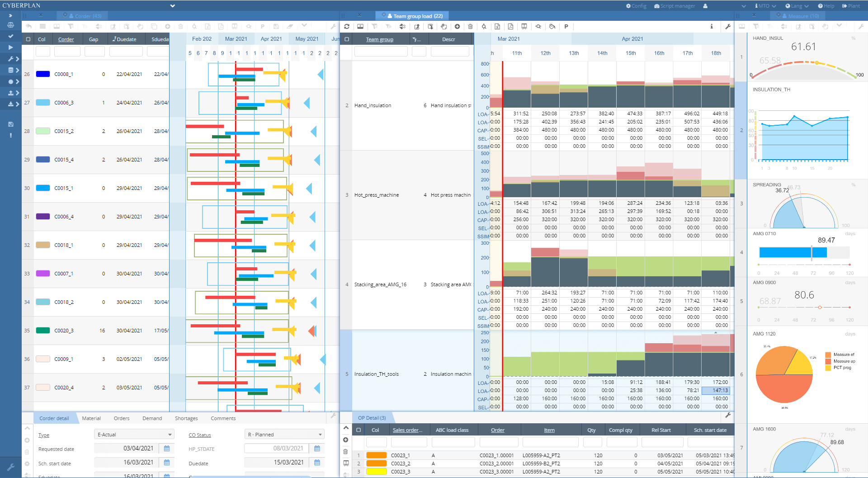Click the blue color swatch on row C0008_1
This screenshot has width=868, height=478.
pos(42,74)
